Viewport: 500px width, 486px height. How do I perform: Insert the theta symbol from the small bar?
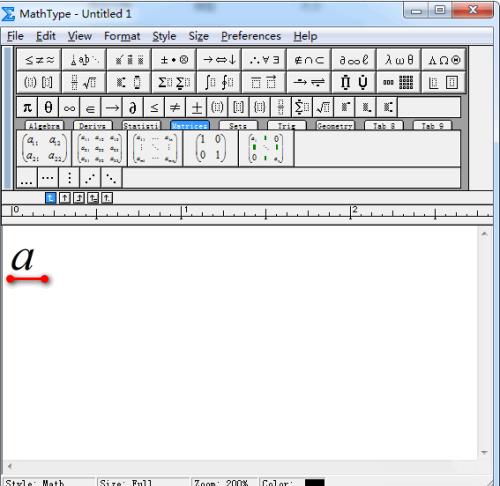(48, 107)
